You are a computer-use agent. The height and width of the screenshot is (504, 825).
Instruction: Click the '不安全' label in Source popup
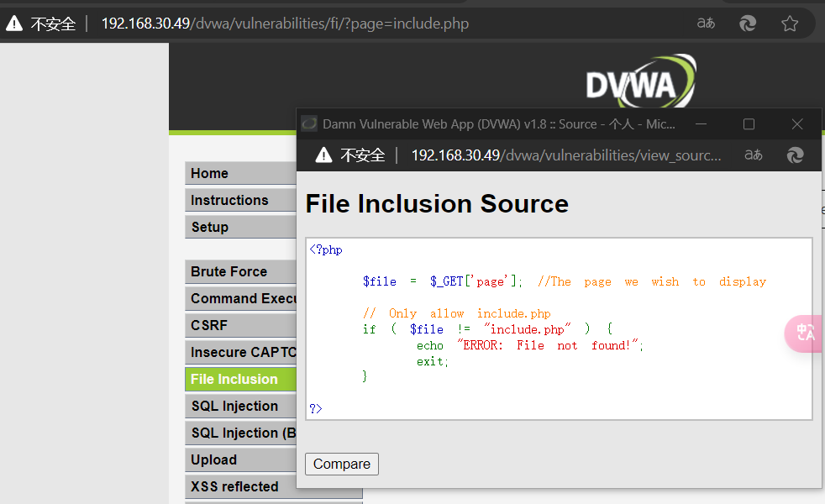363,155
